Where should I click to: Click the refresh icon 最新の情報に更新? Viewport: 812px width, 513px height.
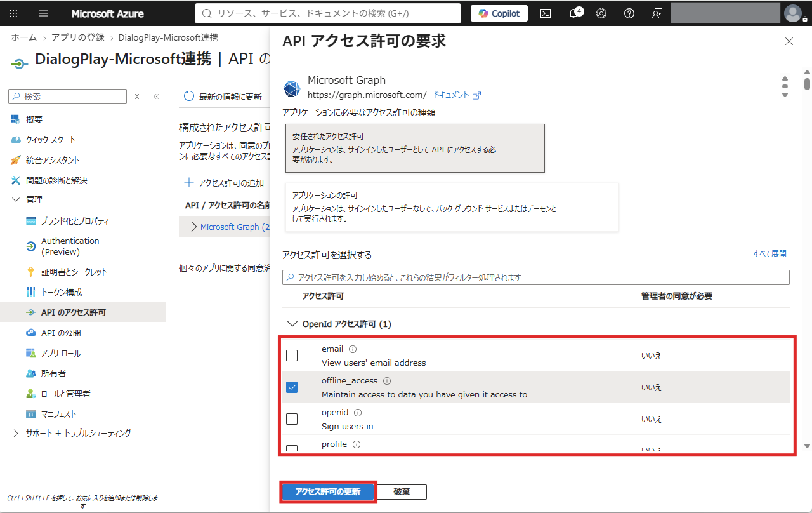(188, 97)
